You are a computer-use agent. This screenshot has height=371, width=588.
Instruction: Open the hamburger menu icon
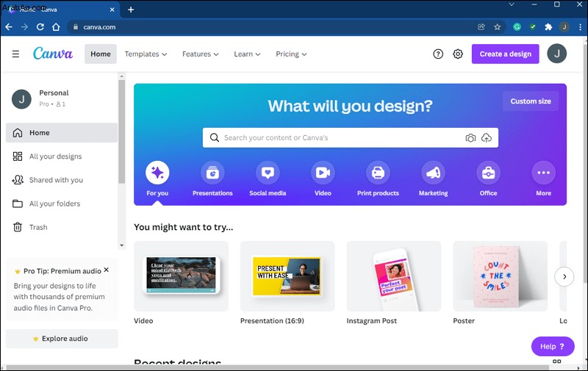(15, 54)
